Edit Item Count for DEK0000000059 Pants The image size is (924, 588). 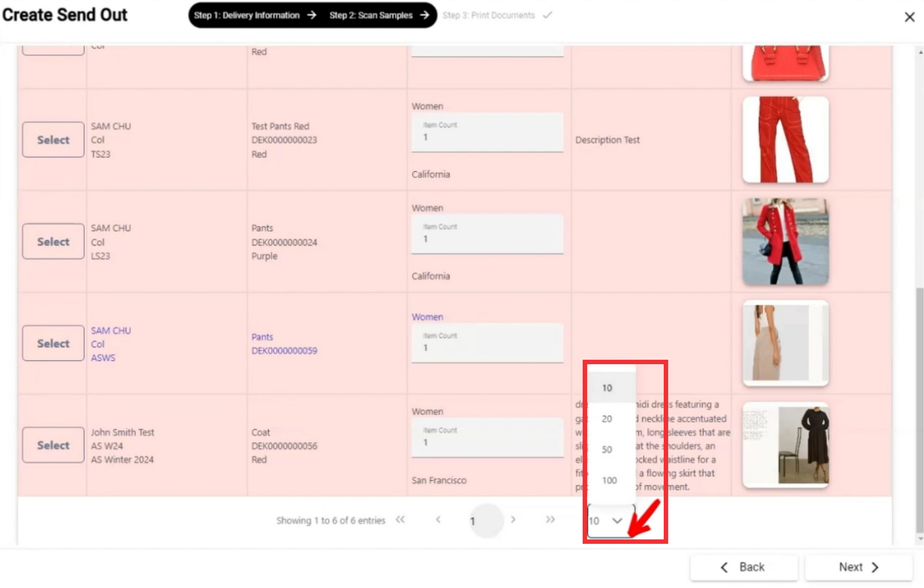(x=487, y=343)
